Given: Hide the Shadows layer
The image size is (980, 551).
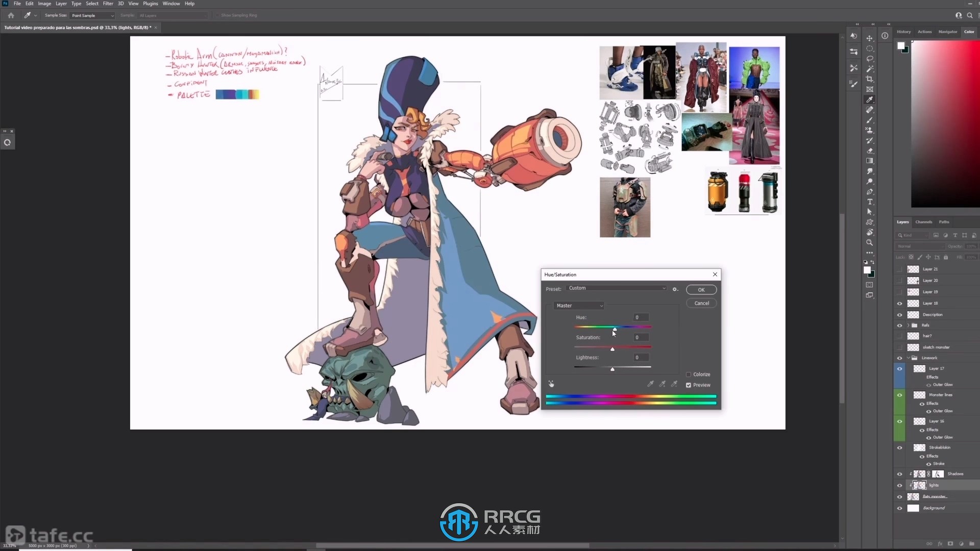Looking at the screenshot, I should 900,474.
